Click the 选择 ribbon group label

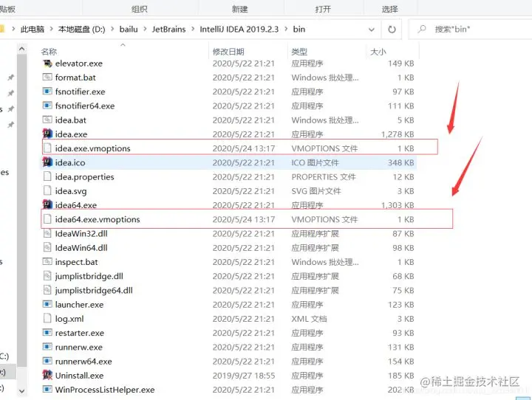click(x=390, y=9)
